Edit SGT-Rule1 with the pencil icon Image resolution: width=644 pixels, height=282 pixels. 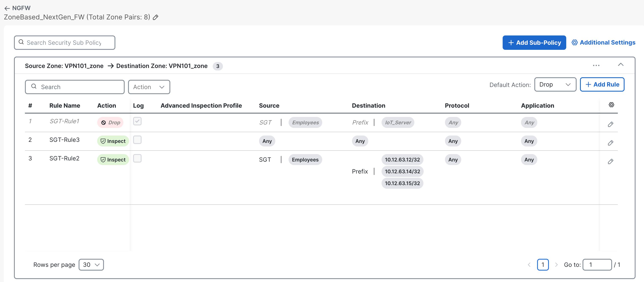pyautogui.click(x=610, y=124)
